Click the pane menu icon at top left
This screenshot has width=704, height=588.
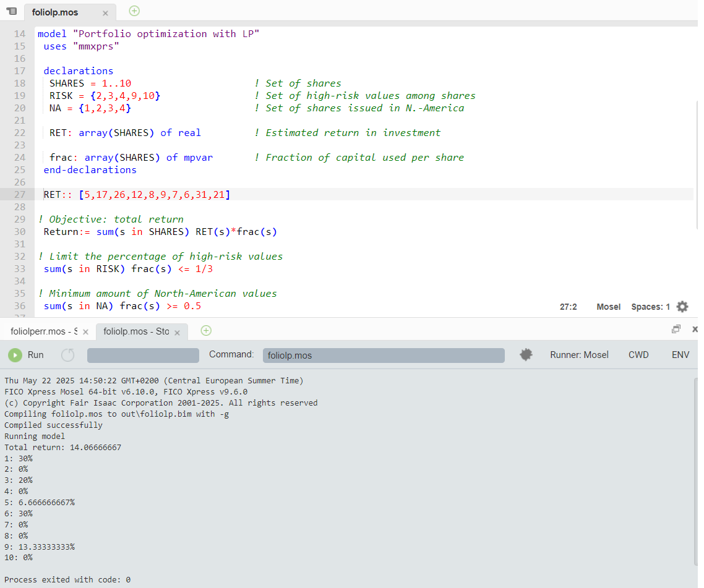11,11
